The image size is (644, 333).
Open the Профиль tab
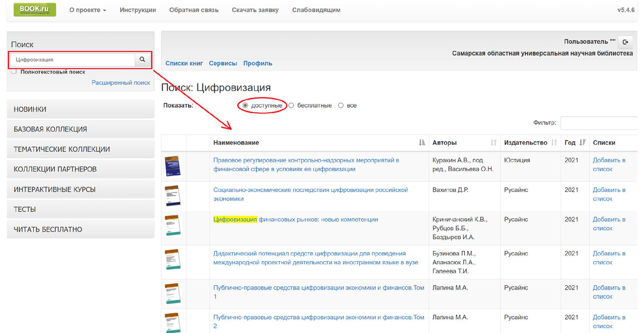coord(258,63)
